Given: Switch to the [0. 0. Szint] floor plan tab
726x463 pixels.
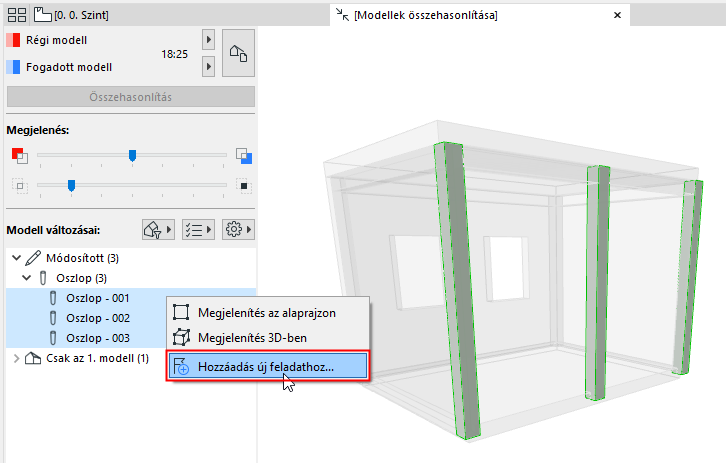Looking at the screenshot, I should click(72, 15).
